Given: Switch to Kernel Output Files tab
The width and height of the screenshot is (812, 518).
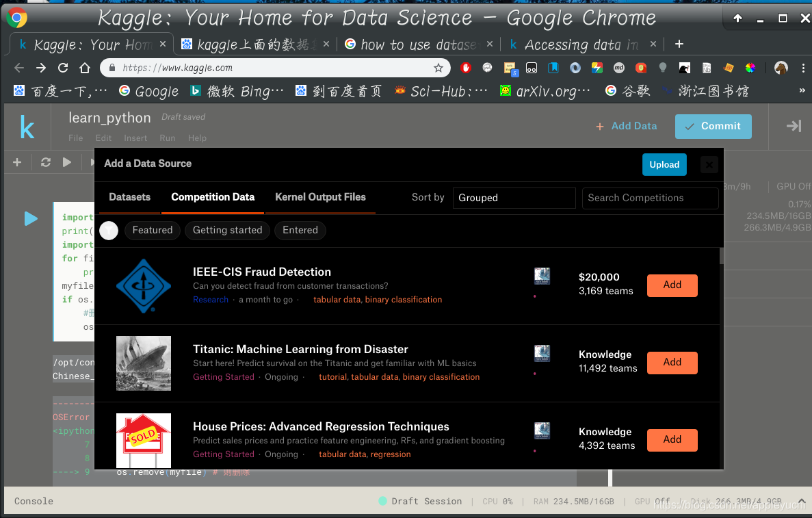Looking at the screenshot, I should coord(320,197).
